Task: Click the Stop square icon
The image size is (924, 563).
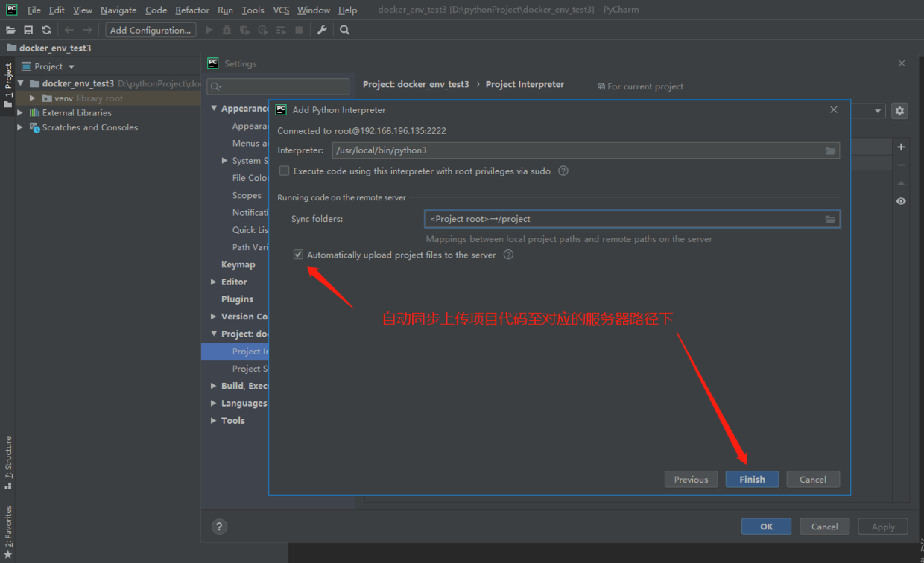Action: tap(299, 30)
